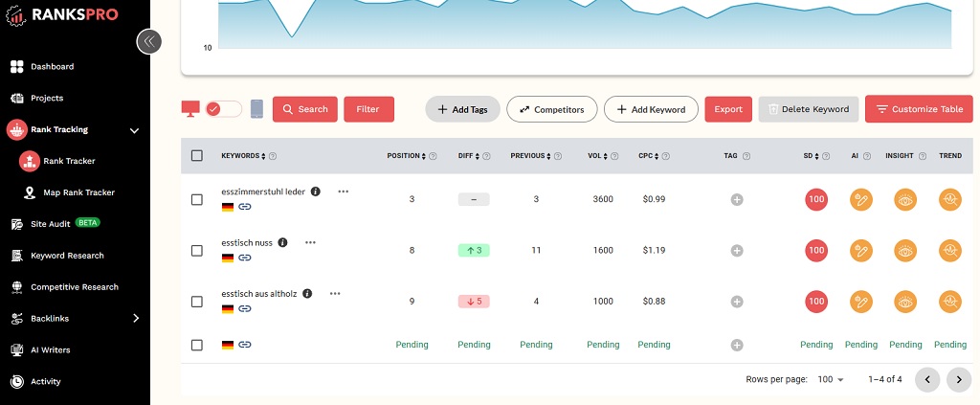This screenshot has width=980, height=405.
Task: Click the Search button
Action: point(305,109)
